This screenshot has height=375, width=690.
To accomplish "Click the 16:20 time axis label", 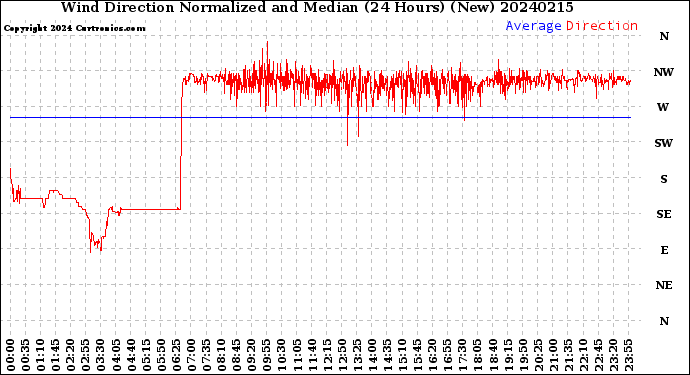I will pos(433,355).
